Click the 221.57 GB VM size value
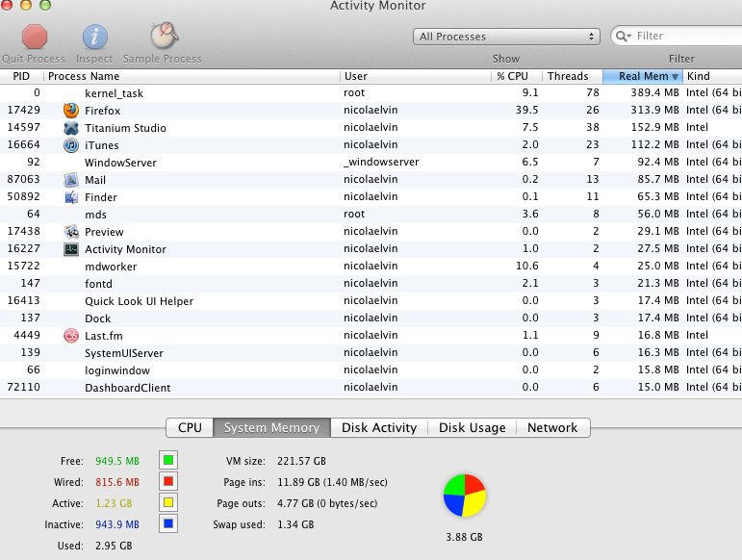The image size is (742, 560). (x=301, y=461)
